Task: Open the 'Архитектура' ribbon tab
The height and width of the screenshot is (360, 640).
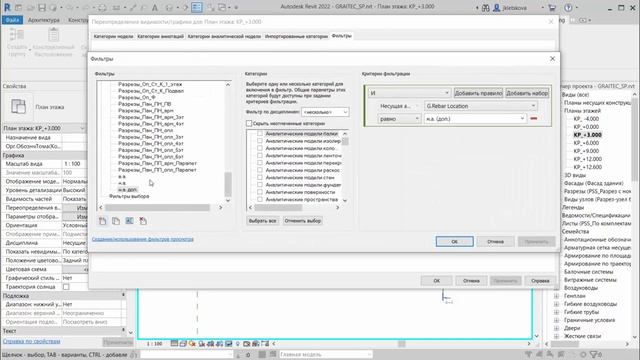Action: [x=44, y=20]
